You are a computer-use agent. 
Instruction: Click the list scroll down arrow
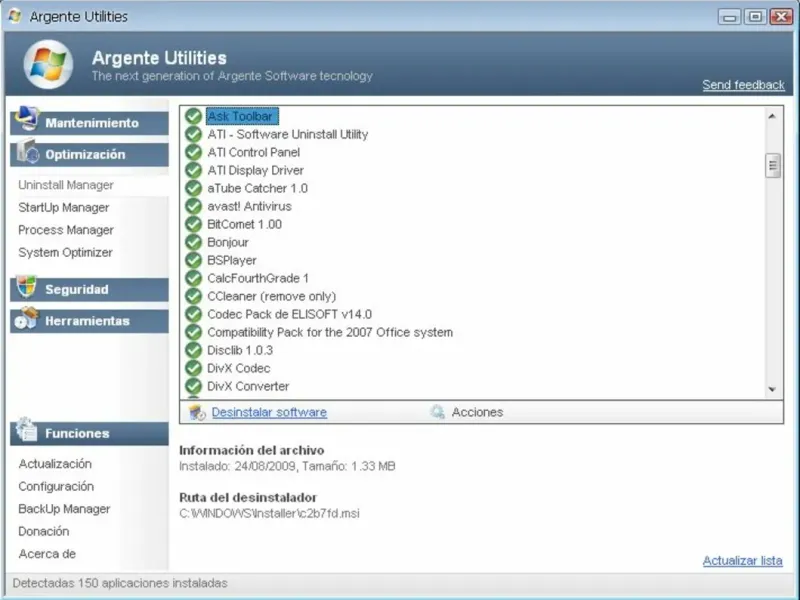point(772,389)
